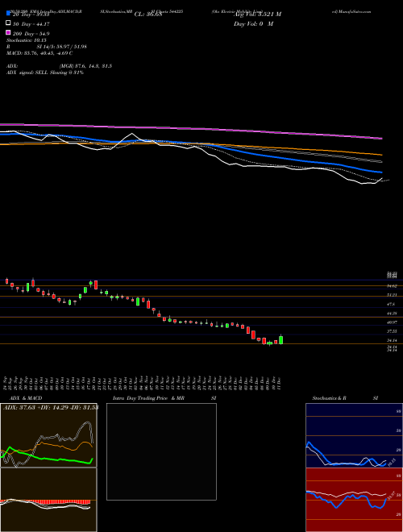Screen dimensions: 403x532
Task: Click the 'Avg Vol: 3.521 M' label
Action: click(x=257, y=15)
